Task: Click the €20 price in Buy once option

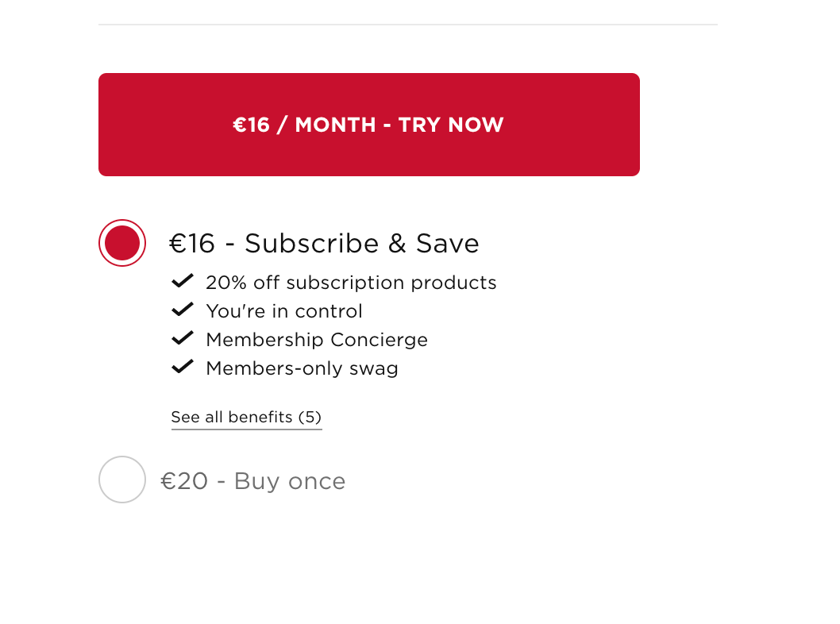Action: pos(184,481)
